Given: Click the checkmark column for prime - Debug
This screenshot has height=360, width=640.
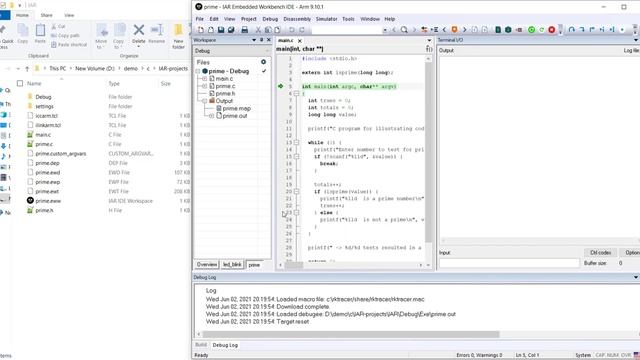Looking at the screenshot, I should point(264,71).
